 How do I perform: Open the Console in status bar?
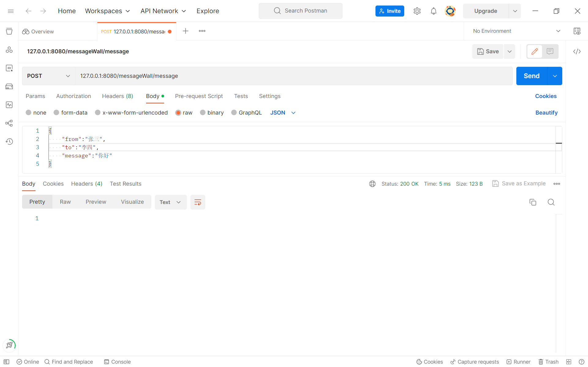click(117, 362)
